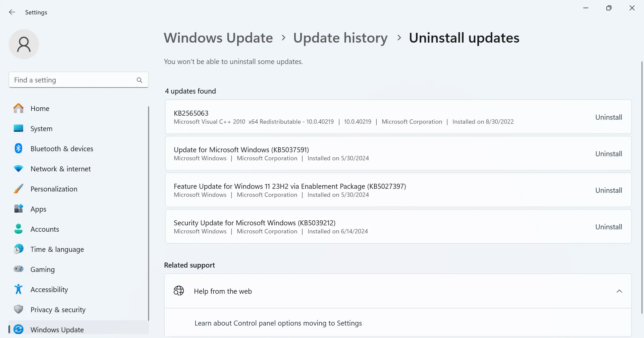
Task: Click the Settings window title
Action: point(36,12)
